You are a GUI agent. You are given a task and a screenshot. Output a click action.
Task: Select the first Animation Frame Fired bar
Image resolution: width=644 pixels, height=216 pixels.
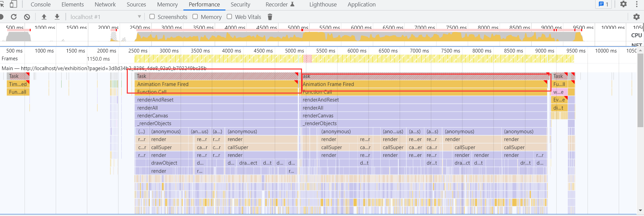click(x=216, y=84)
